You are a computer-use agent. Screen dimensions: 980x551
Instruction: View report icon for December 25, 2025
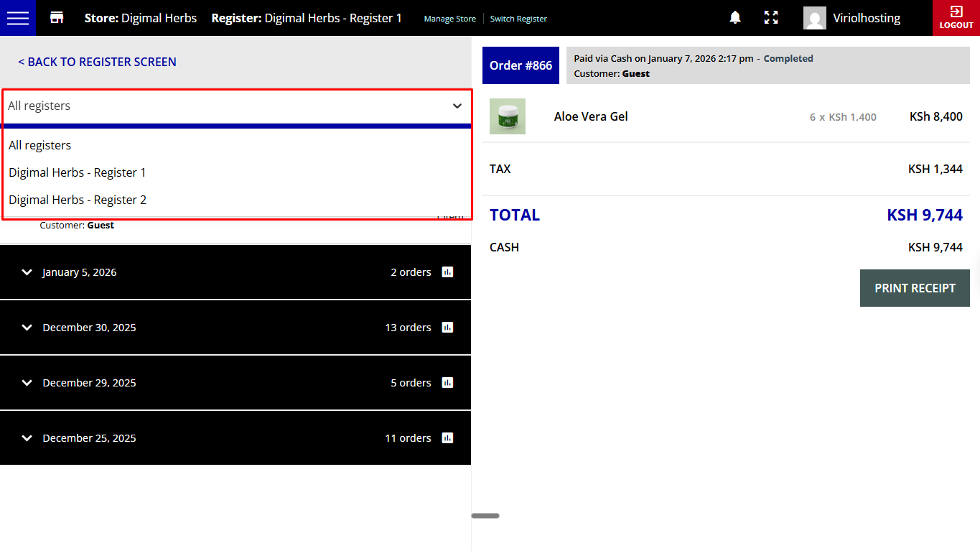tap(447, 438)
